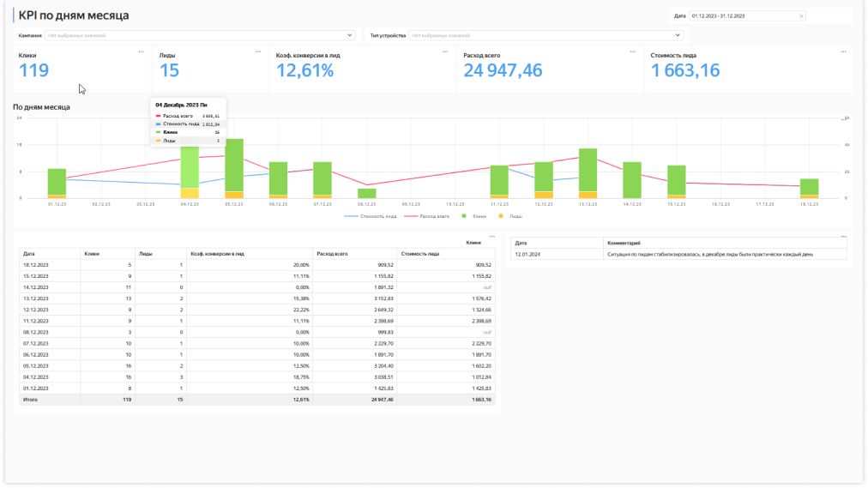This screenshot has height=488, width=868.
Task: Click the green bar for 12.12.23
Action: (544, 177)
